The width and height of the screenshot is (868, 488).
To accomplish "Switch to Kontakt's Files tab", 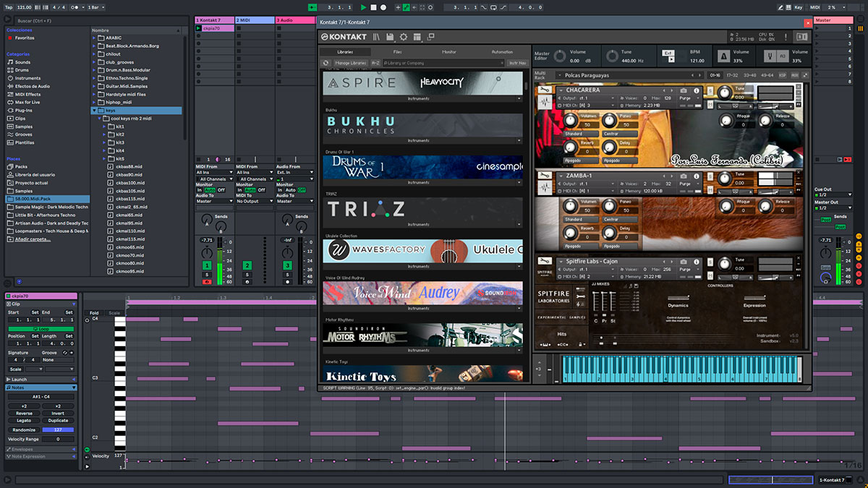I will click(x=397, y=52).
